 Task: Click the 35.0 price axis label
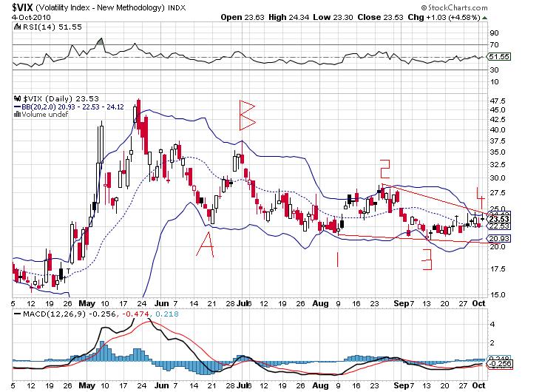pos(498,152)
